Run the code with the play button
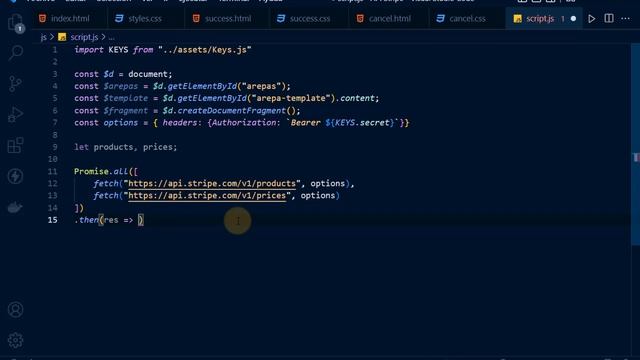 pos(591,19)
